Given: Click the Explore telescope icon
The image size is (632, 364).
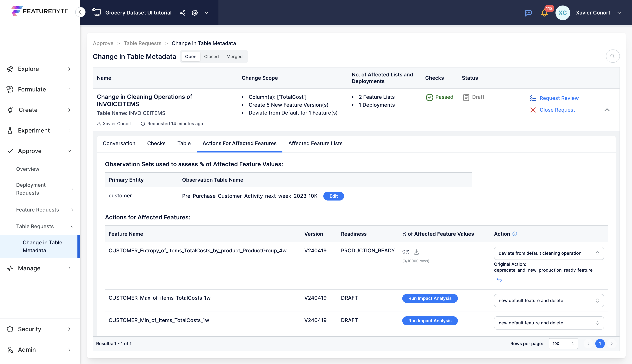Looking at the screenshot, I should coord(10,69).
